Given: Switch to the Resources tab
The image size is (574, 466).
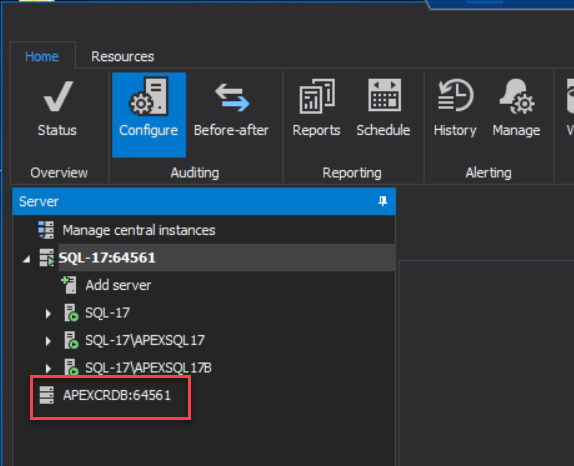Looking at the screenshot, I should [x=123, y=56].
